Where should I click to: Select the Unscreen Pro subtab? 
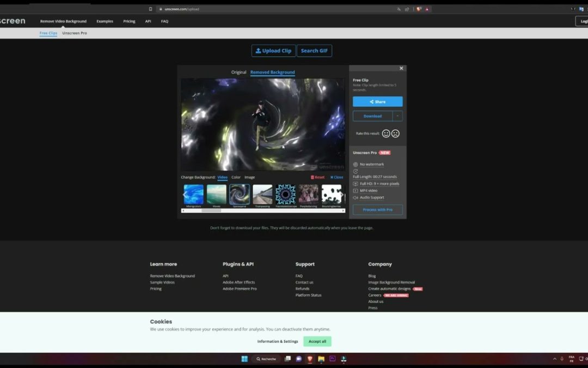75,33
